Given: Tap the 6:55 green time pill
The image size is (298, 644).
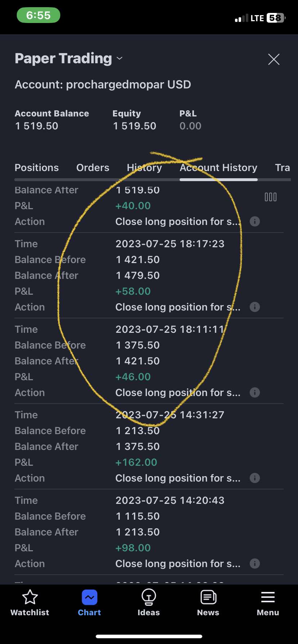Looking at the screenshot, I should 39,15.
